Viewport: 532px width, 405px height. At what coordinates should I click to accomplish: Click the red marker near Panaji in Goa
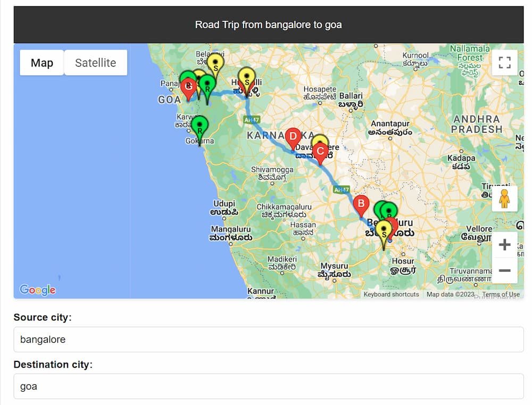tap(189, 86)
